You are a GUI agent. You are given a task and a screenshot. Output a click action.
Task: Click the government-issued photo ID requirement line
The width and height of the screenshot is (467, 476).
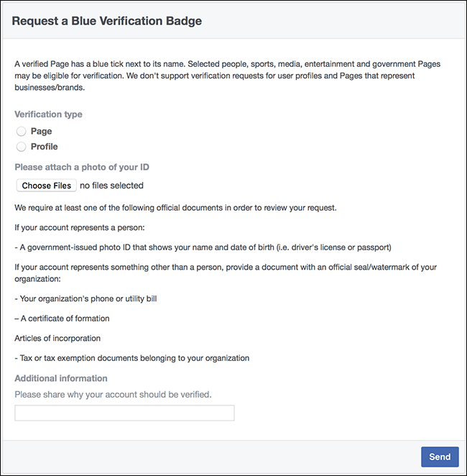pyautogui.click(x=203, y=247)
